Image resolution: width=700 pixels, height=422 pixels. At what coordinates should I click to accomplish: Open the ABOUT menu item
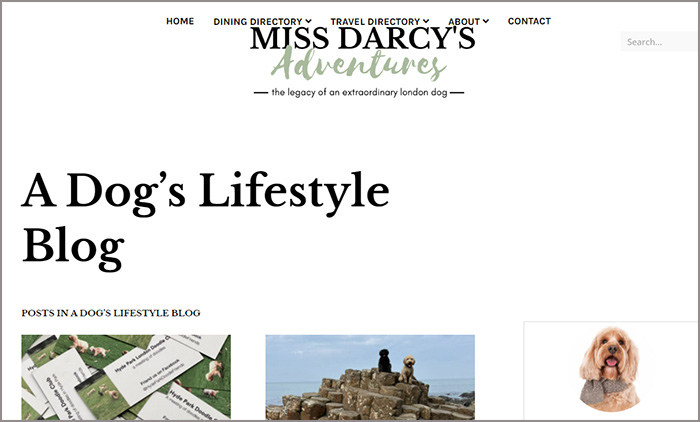[464, 21]
